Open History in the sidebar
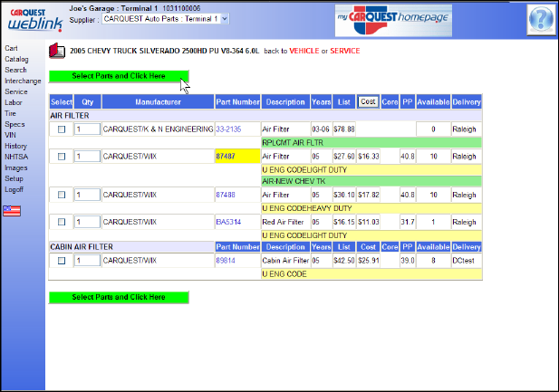This screenshot has width=559, height=392. click(x=15, y=146)
